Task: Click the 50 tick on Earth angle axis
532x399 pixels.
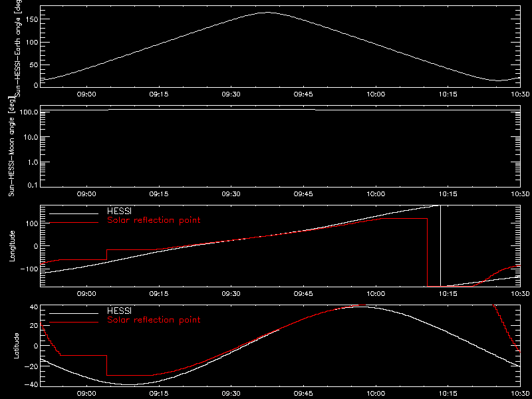Action: click(33, 65)
